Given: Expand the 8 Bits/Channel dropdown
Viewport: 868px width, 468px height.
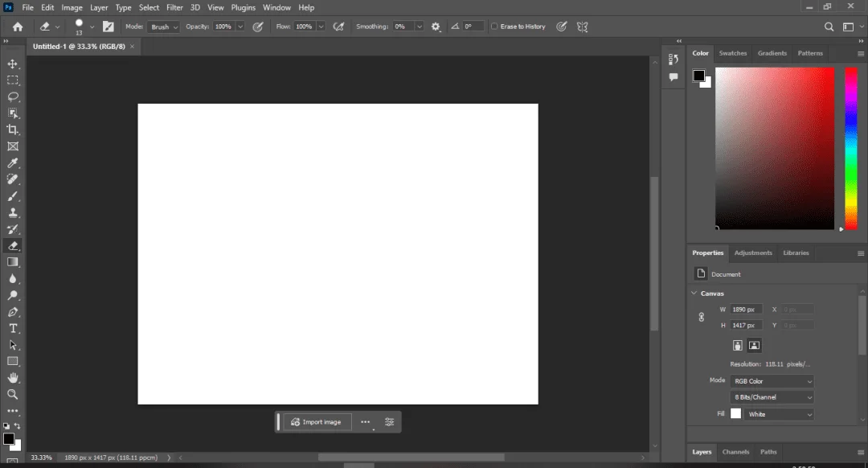Looking at the screenshot, I should 772,397.
